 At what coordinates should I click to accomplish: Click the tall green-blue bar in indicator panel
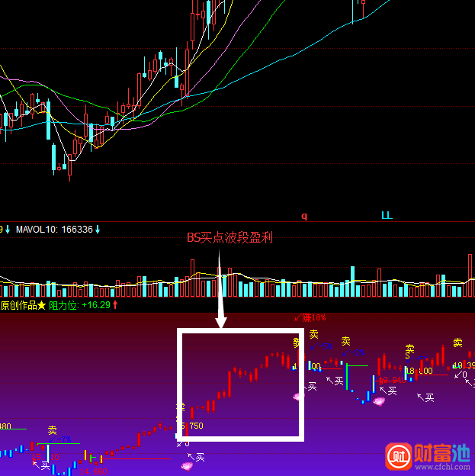[x=347, y=378]
